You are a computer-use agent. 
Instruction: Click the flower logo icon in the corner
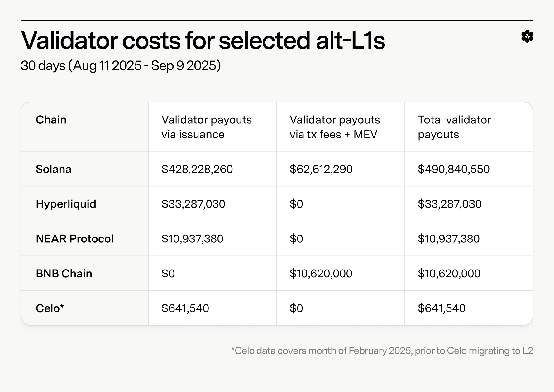pos(527,36)
